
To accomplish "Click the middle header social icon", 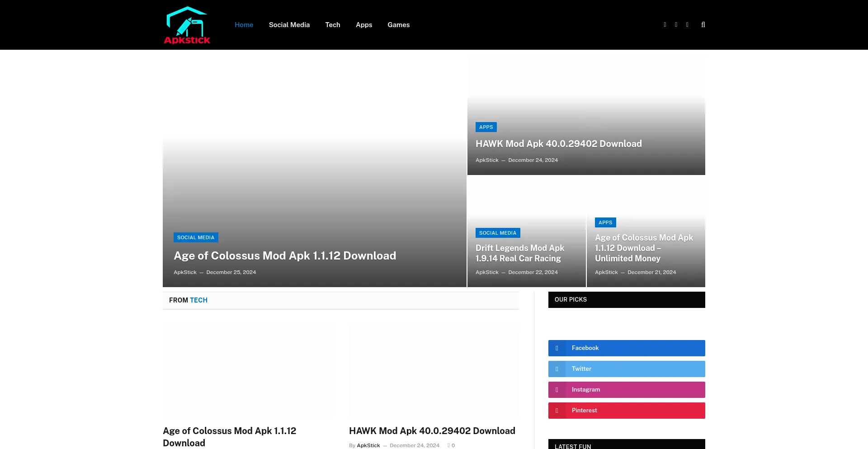I will [x=676, y=25].
